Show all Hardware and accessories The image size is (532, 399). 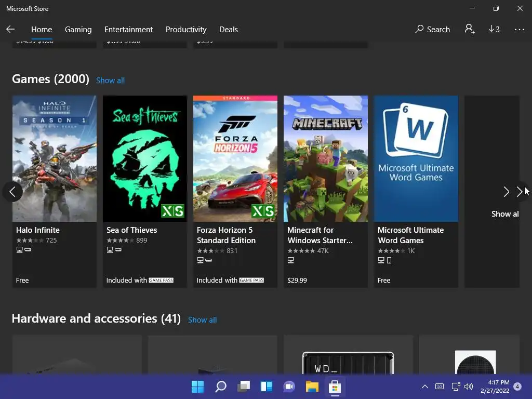pyautogui.click(x=202, y=320)
